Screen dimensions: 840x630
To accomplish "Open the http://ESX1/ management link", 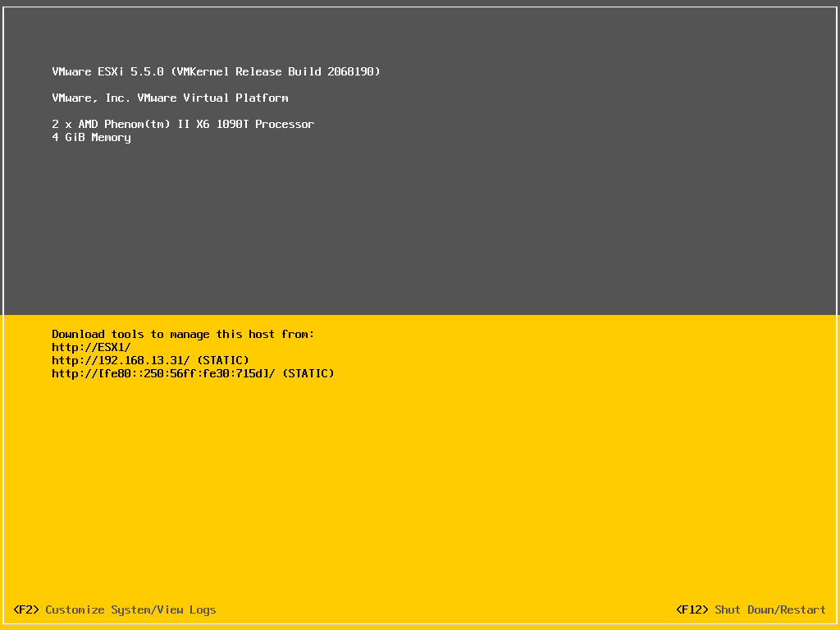I will 90,347.
